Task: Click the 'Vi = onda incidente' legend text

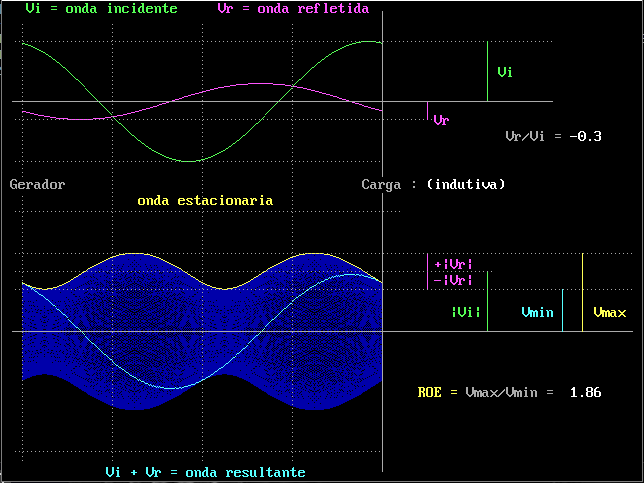Action: [101, 8]
